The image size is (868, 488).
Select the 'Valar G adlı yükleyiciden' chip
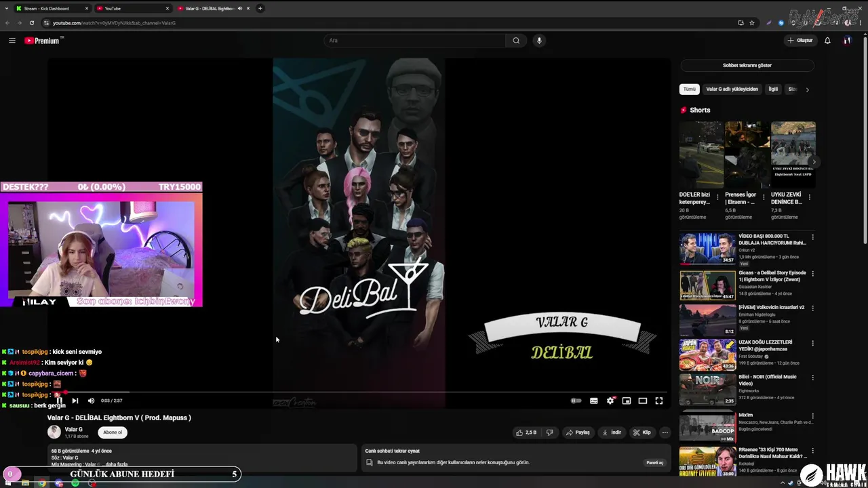[732, 89]
